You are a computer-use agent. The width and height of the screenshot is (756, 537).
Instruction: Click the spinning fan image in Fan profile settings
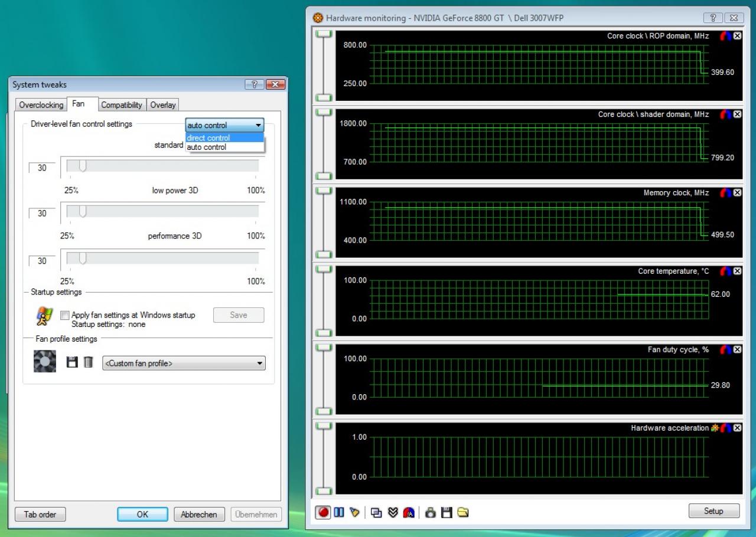45,361
